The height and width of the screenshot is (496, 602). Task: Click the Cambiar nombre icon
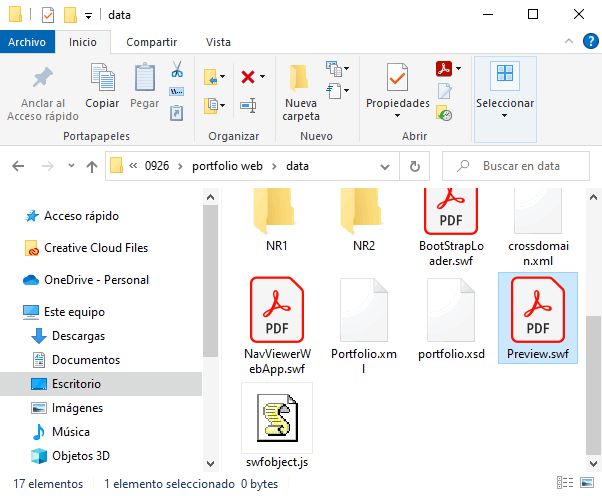(x=248, y=105)
